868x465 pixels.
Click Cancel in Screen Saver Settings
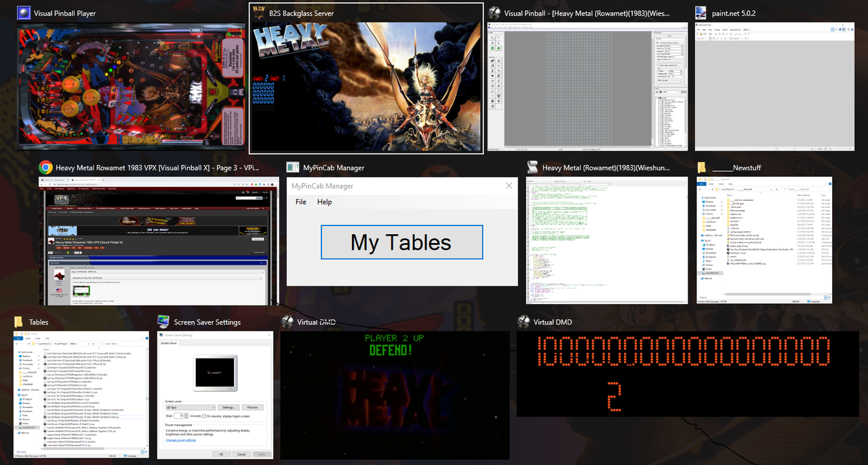pyautogui.click(x=241, y=454)
